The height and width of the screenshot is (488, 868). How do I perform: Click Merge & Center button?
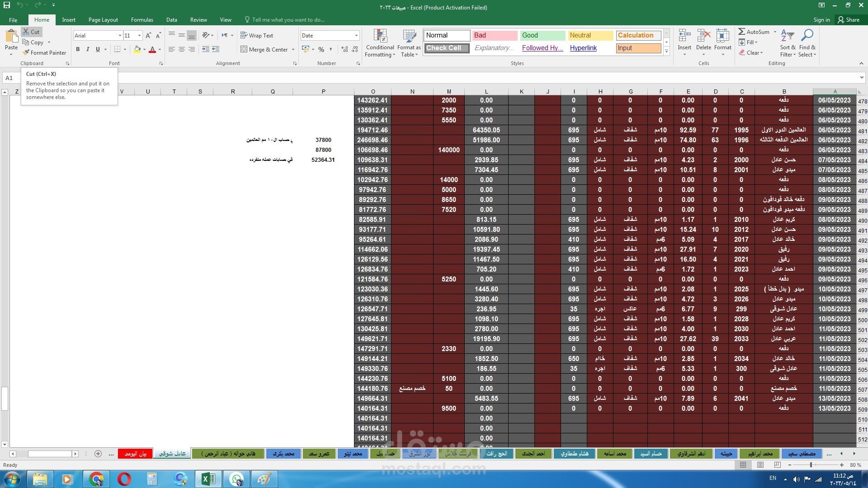(264, 49)
